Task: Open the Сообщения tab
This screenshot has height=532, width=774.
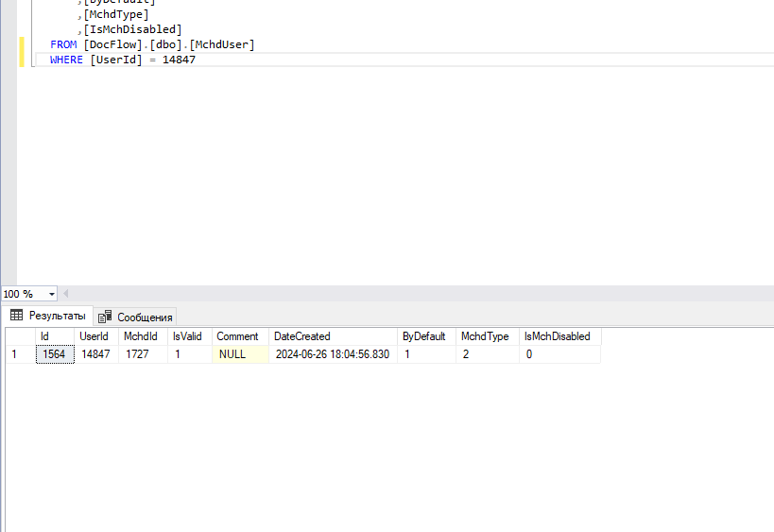Action: [x=135, y=317]
